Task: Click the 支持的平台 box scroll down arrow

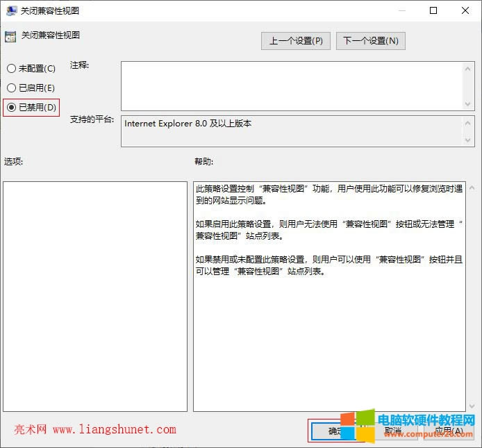Action: pos(468,140)
